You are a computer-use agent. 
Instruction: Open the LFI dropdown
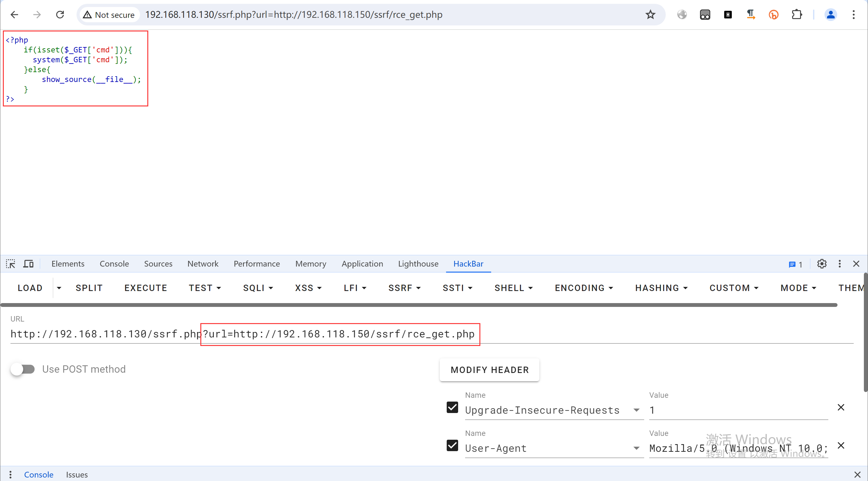(355, 288)
